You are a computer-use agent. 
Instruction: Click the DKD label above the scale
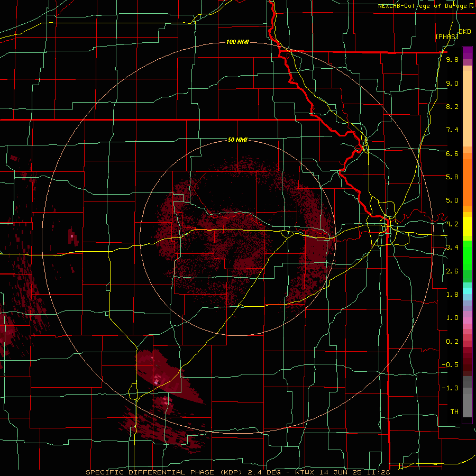point(465,32)
